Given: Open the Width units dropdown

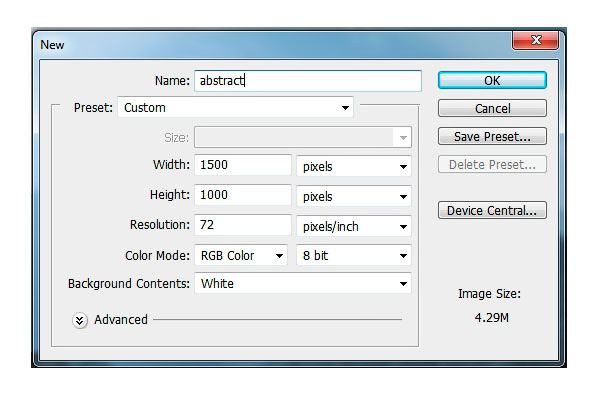Looking at the screenshot, I should (354, 166).
